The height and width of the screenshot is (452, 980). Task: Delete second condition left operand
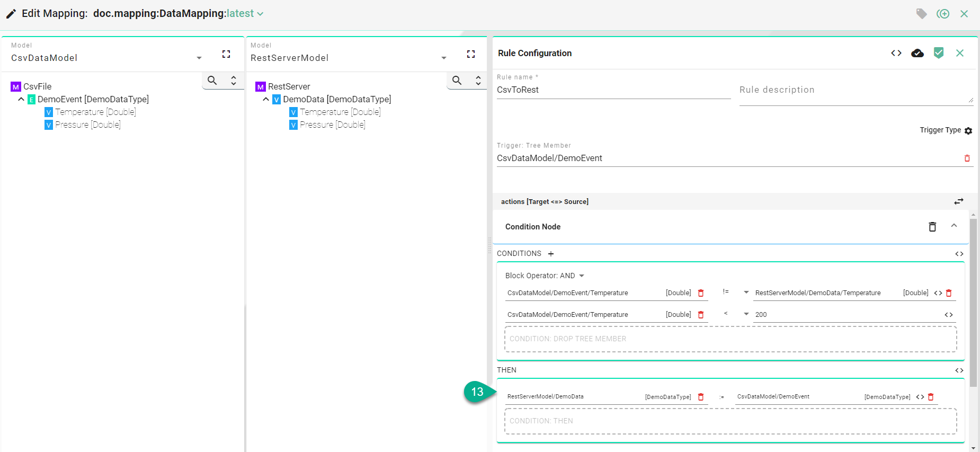[701, 315]
